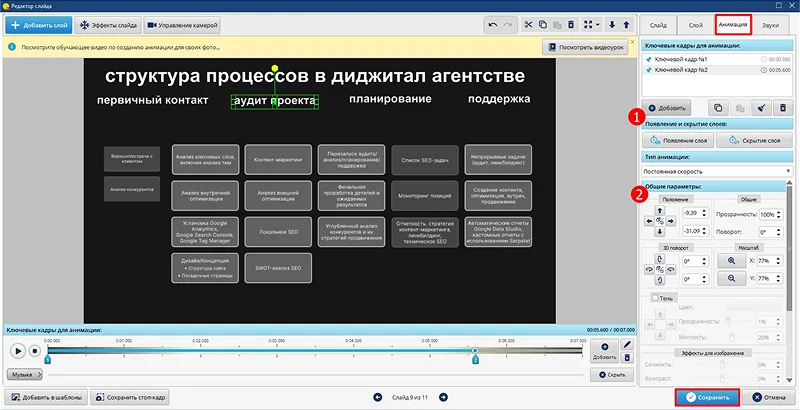Click the Прозрачность 100% stepper

770,215
